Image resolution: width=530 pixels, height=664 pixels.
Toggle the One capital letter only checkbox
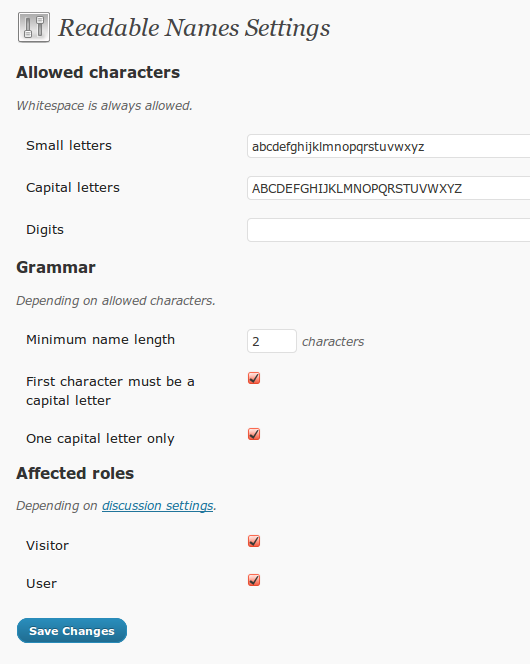[254, 434]
